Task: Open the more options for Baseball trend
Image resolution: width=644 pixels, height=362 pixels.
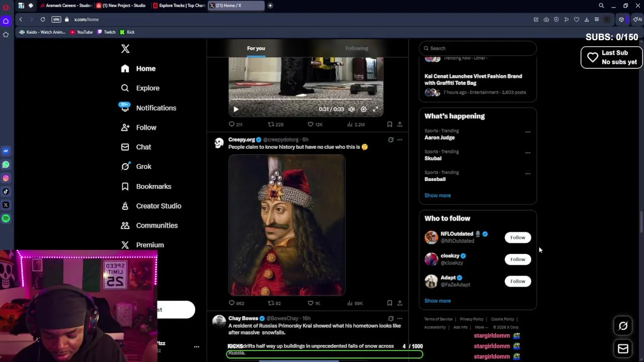Action: pyautogui.click(x=528, y=173)
